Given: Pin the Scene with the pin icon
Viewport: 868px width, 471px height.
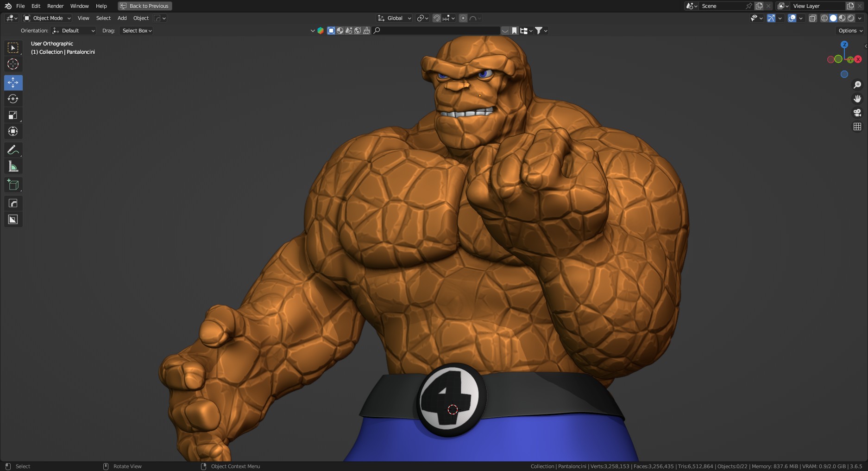Looking at the screenshot, I should (748, 6).
